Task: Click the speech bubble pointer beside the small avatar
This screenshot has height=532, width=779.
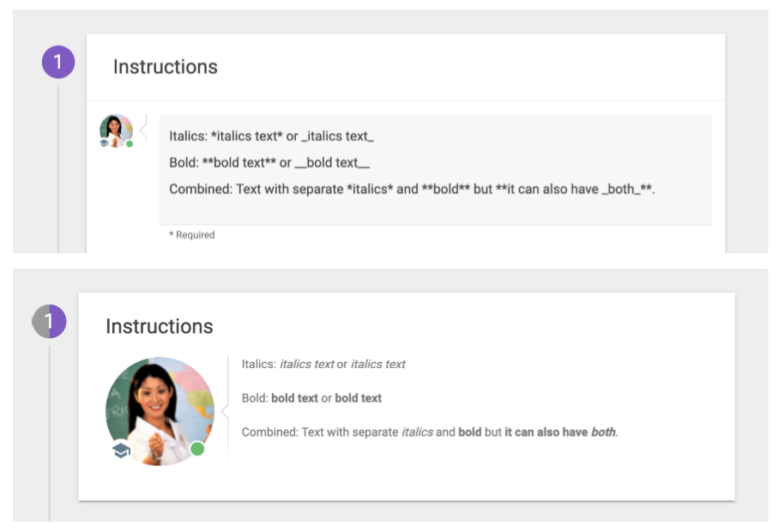Action: [143, 130]
